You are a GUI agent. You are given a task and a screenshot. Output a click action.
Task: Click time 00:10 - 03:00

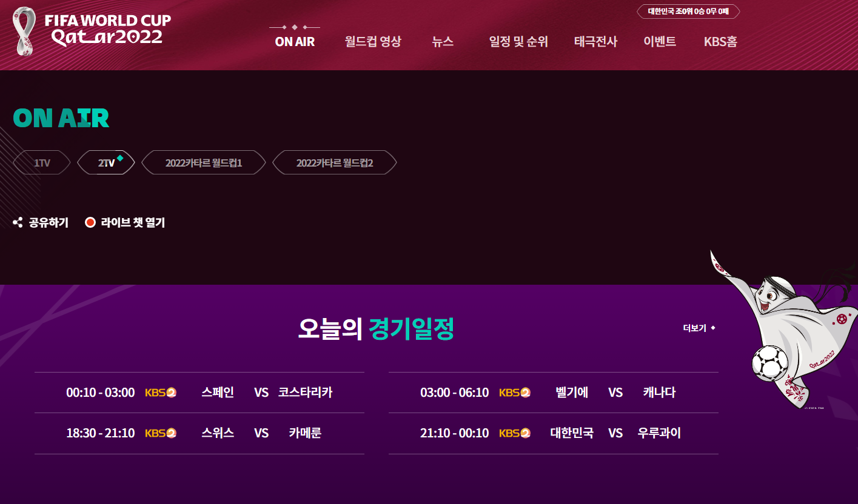101,393
